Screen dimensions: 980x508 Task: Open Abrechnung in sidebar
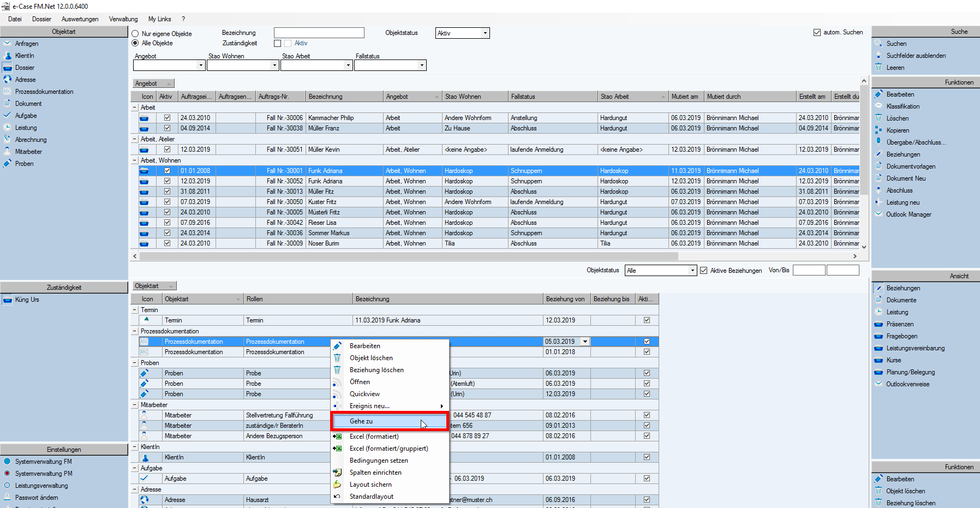coord(31,140)
